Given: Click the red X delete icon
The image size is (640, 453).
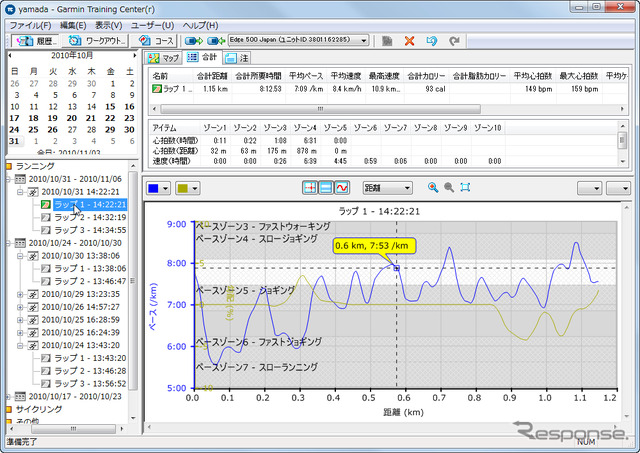Looking at the screenshot, I should (409, 41).
